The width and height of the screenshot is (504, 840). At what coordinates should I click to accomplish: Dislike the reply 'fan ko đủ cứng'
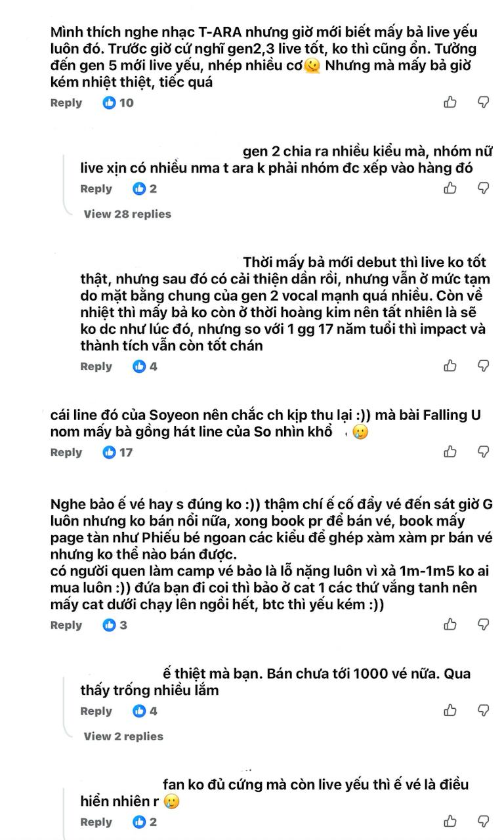click(x=483, y=822)
